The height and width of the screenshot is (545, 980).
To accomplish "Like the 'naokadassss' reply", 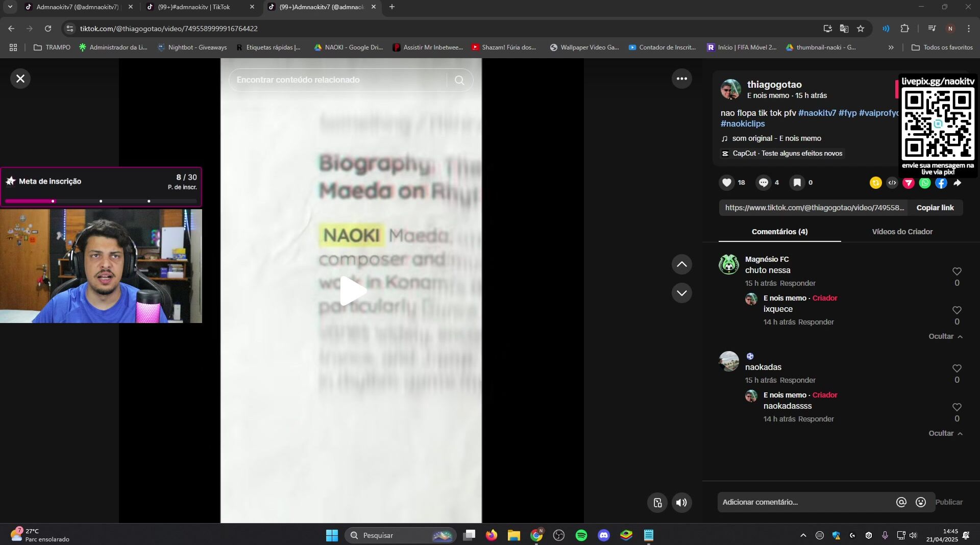I will click(957, 407).
